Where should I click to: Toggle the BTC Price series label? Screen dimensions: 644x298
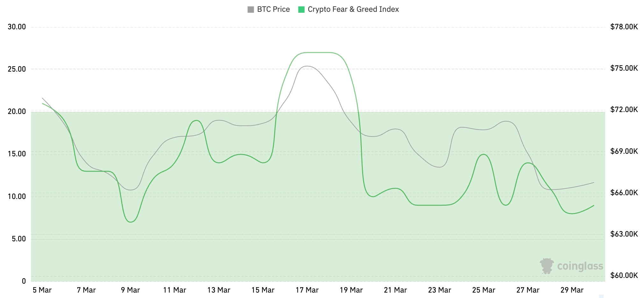273,10
